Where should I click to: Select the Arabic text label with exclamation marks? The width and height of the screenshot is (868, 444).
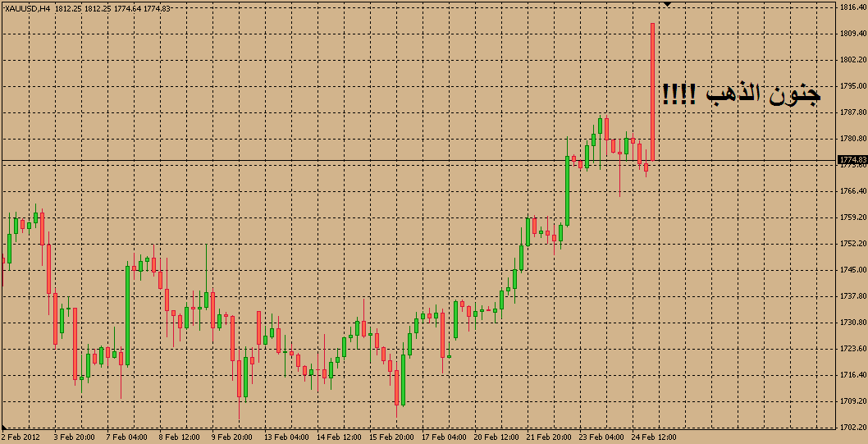[740, 94]
